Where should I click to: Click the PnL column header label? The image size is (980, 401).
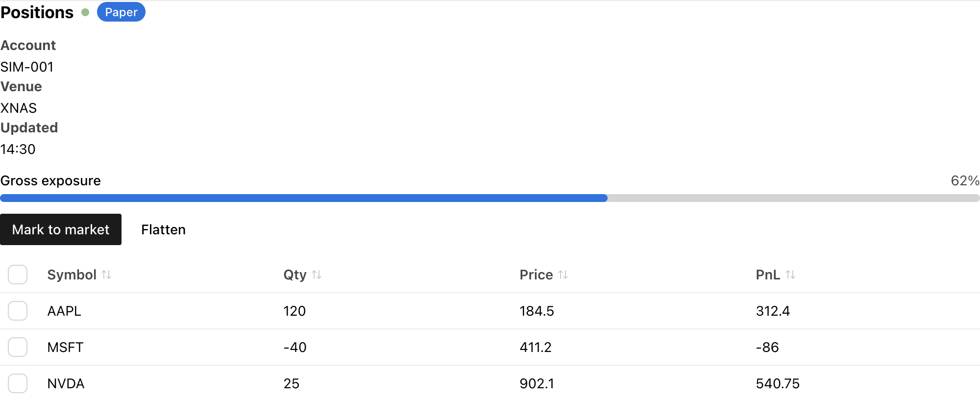pos(768,275)
